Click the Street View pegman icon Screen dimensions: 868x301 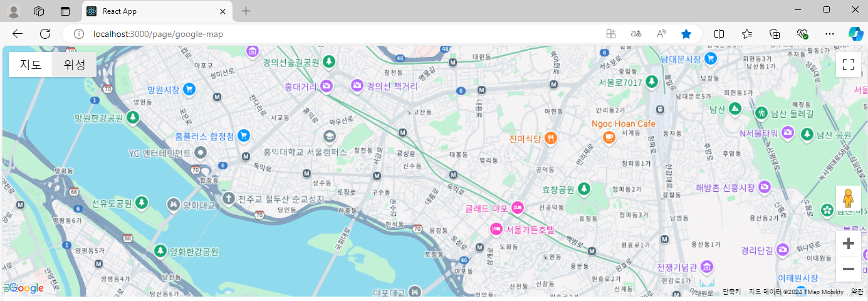click(849, 198)
